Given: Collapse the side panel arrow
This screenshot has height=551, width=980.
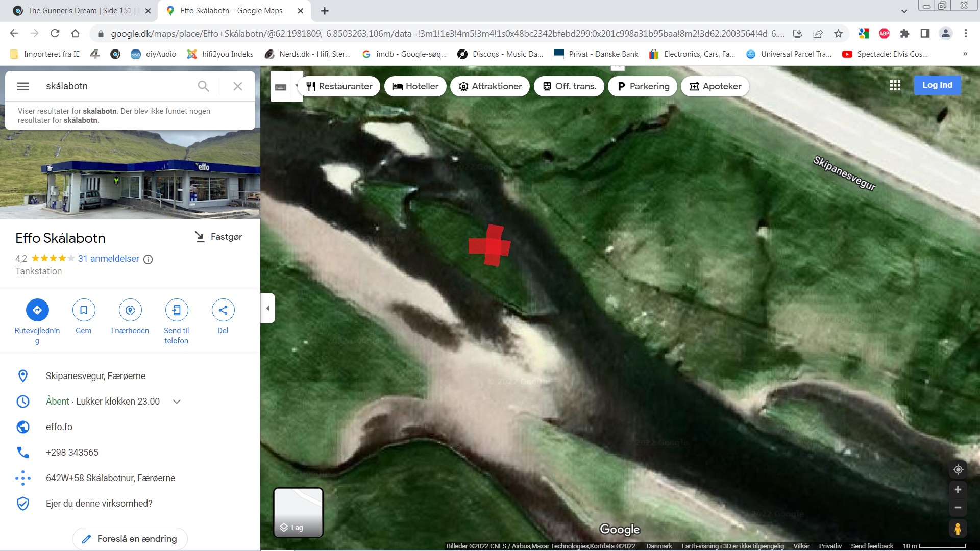Looking at the screenshot, I should (268, 308).
